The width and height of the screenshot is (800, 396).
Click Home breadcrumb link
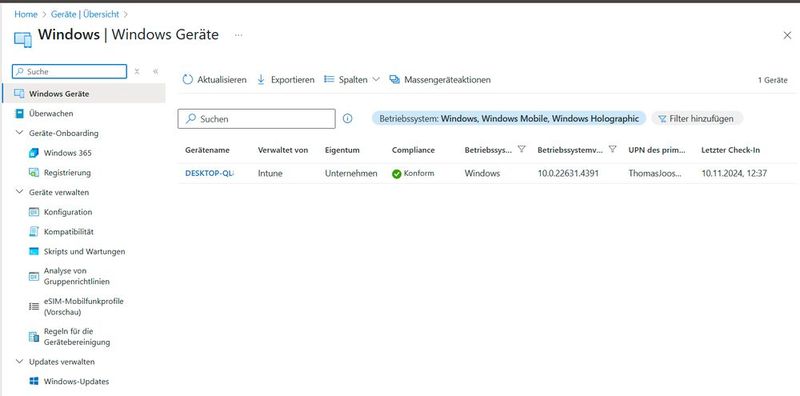click(x=26, y=14)
